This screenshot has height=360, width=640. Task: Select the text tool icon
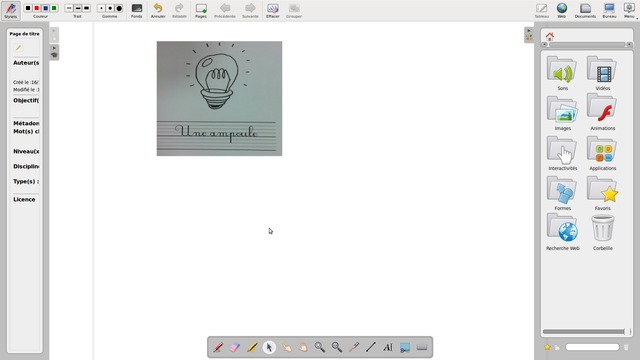coord(388,347)
